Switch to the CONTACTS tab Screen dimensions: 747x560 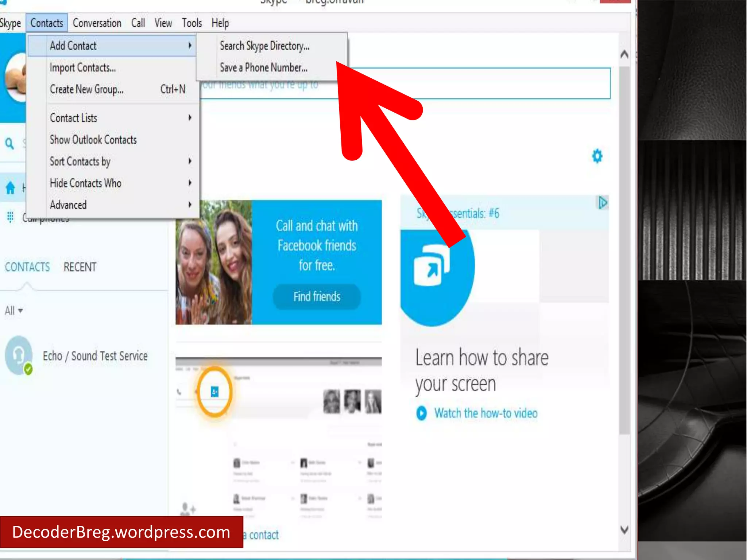tap(27, 267)
